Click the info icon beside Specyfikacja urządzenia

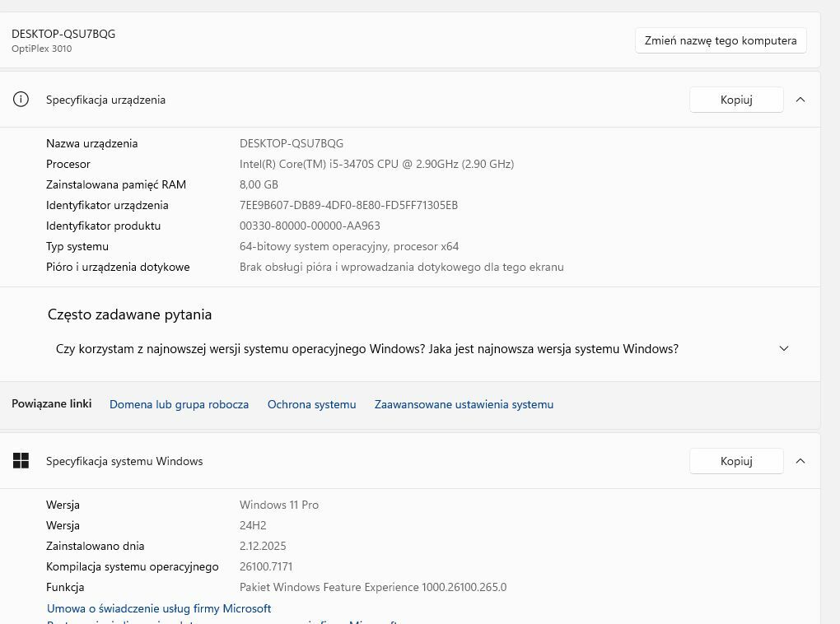[21, 100]
